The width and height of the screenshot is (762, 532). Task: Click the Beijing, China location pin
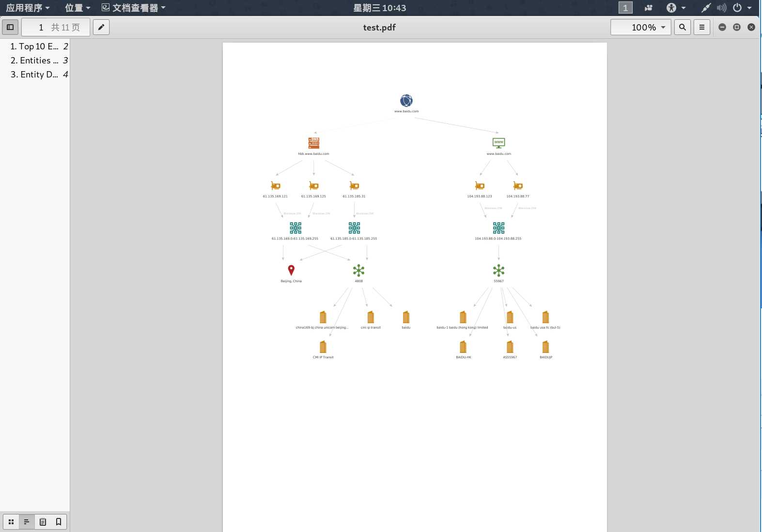pyautogui.click(x=291, y=270)
